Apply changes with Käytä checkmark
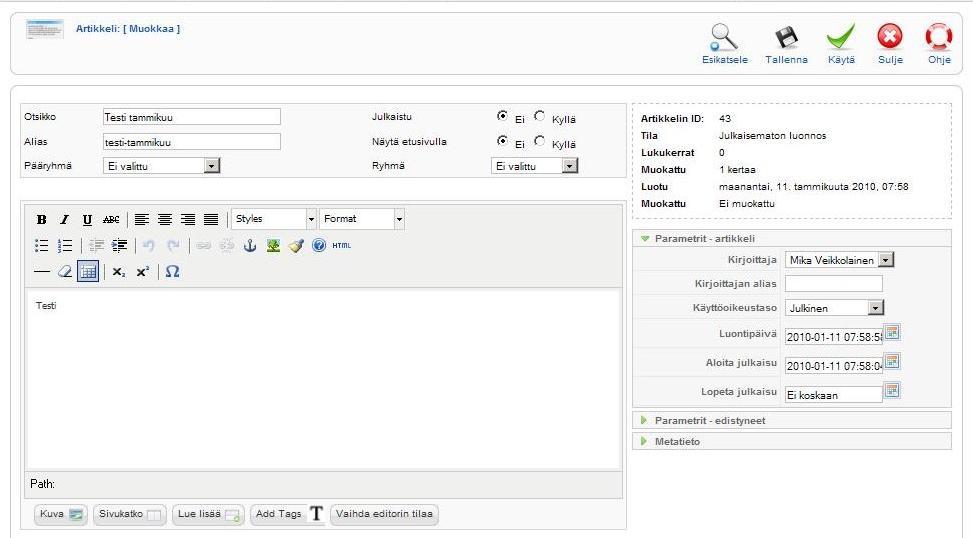Screen dimensions: 973x538 click(x=841, y=37)
